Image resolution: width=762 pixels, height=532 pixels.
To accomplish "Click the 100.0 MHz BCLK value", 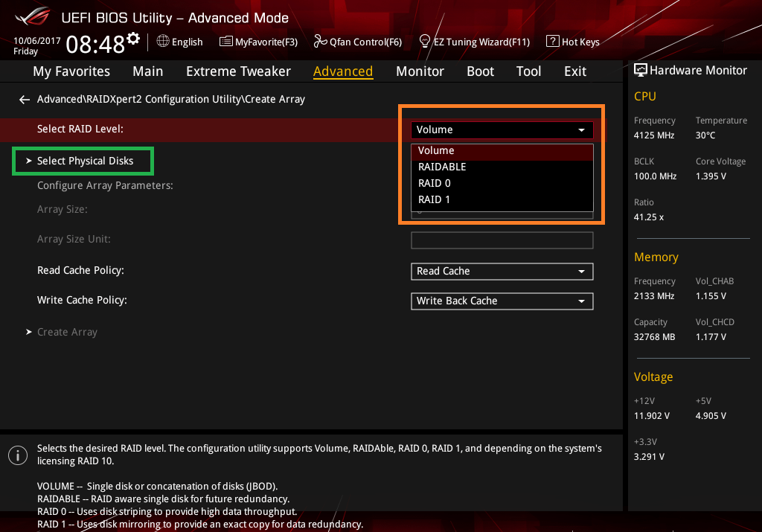I will 655,176.
